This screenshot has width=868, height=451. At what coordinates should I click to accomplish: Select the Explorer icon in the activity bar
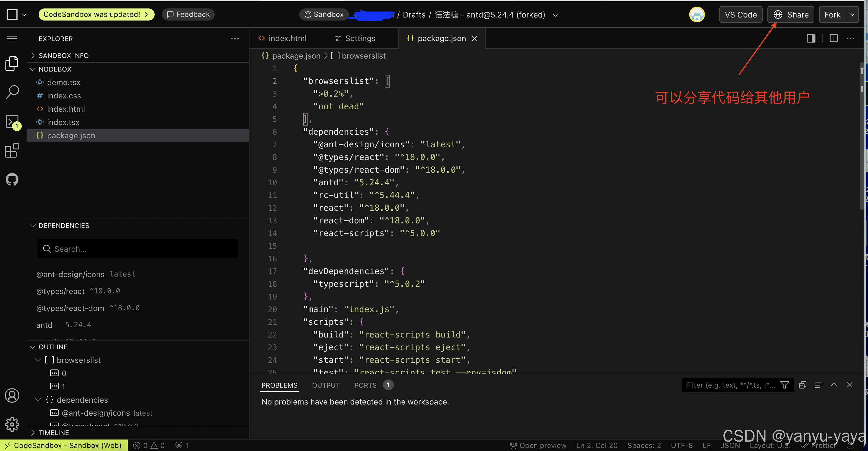point(12,63)
